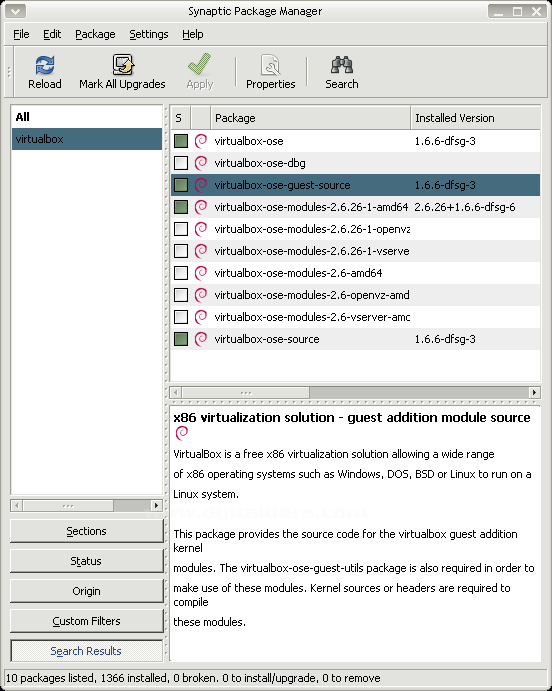Click left pane horizontal scrollbar thumb

point(68,505)
